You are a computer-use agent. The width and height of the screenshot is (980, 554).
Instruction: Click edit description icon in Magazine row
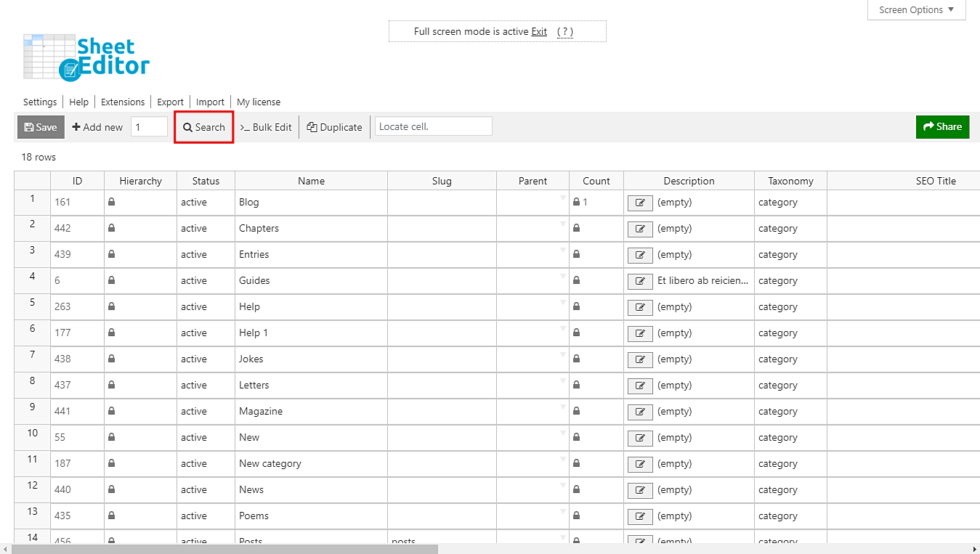coord(639,412)
